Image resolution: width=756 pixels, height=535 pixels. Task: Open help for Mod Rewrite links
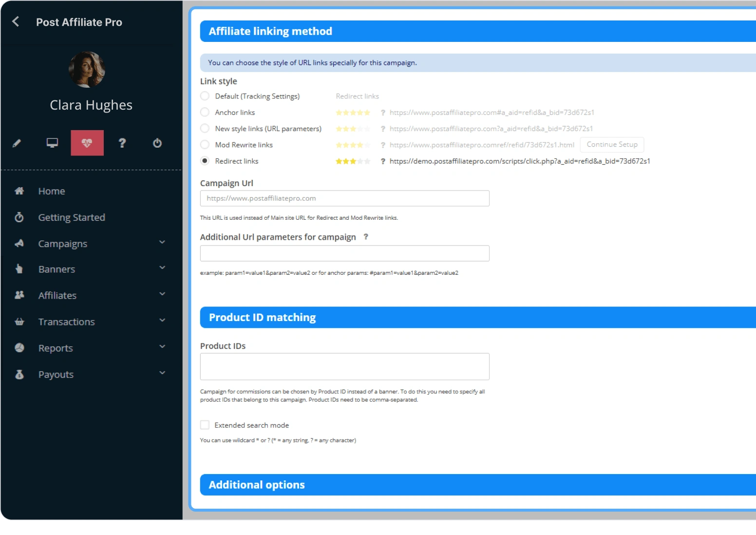pos(383,145)
